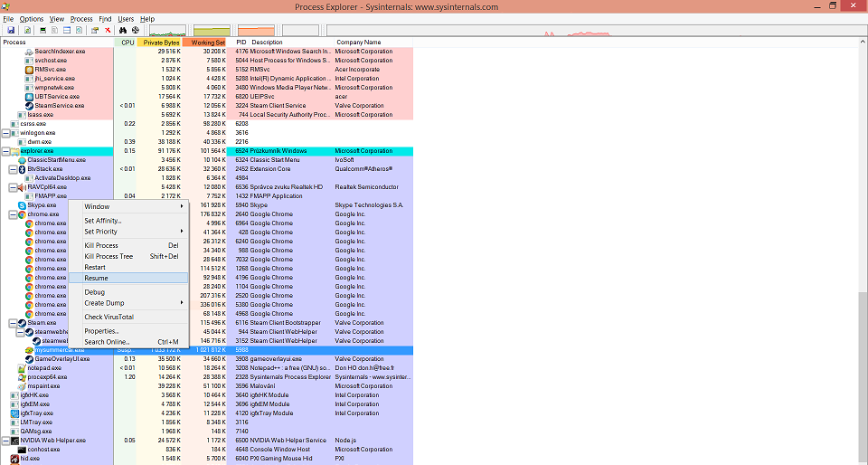
Task: Click the Refresh Now toolbar icon
Action: [x=27, y=31]
